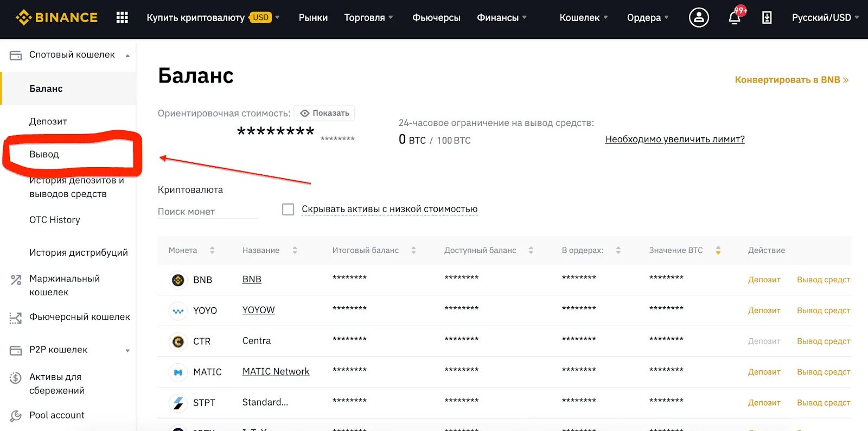Click Депозит in BNB row

coord(764,280)
